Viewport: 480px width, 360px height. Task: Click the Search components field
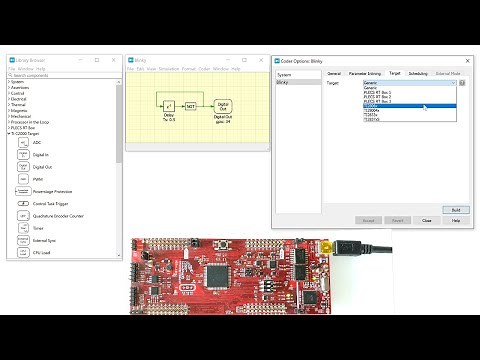point(65,75)
